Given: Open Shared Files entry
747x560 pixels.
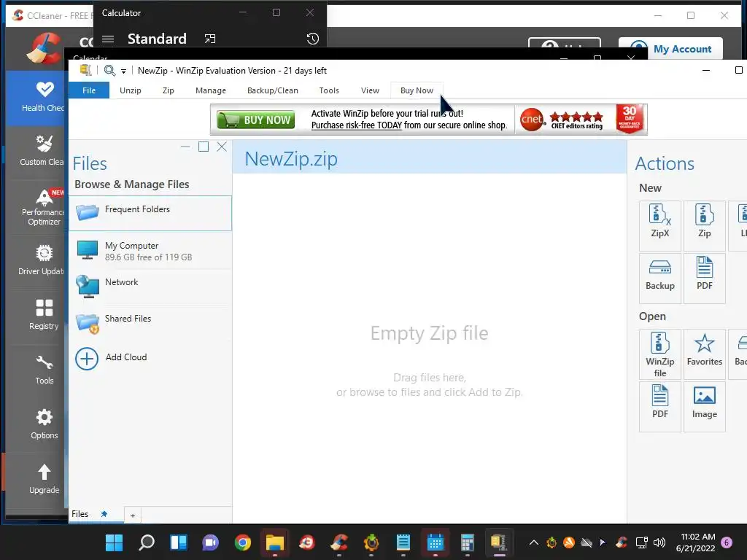Looking at the screenshot, I should (x=150, y=323).
